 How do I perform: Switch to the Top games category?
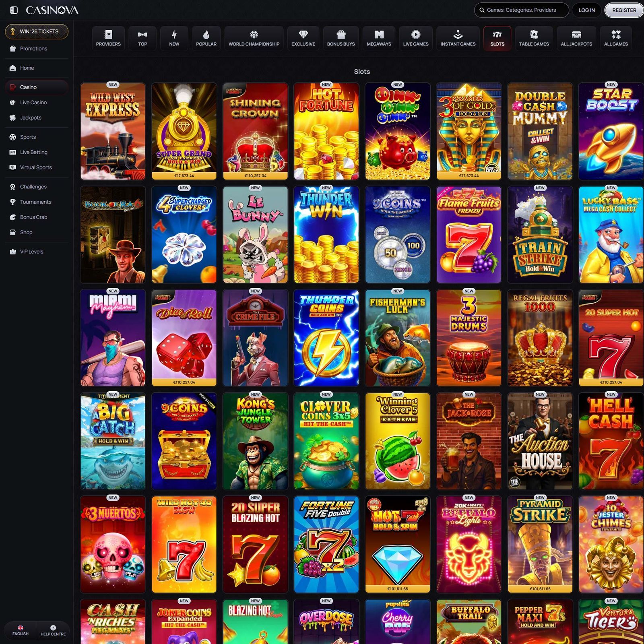point(142,38)
